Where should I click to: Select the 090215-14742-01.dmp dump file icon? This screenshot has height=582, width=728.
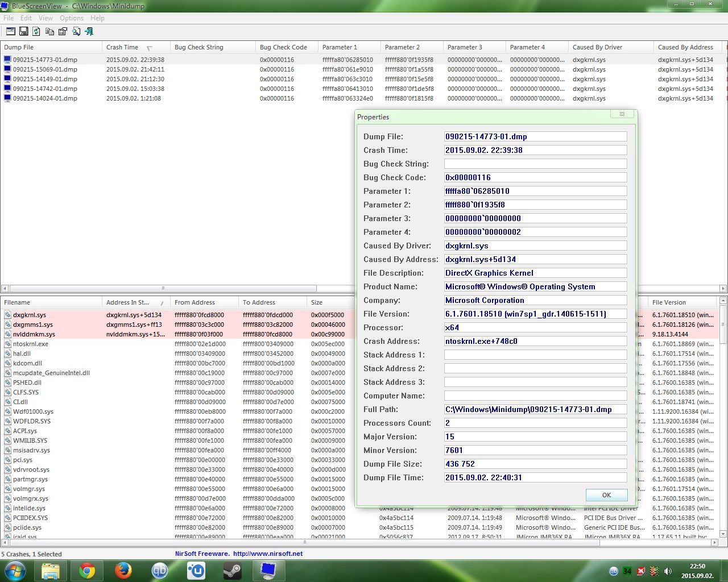7,89
